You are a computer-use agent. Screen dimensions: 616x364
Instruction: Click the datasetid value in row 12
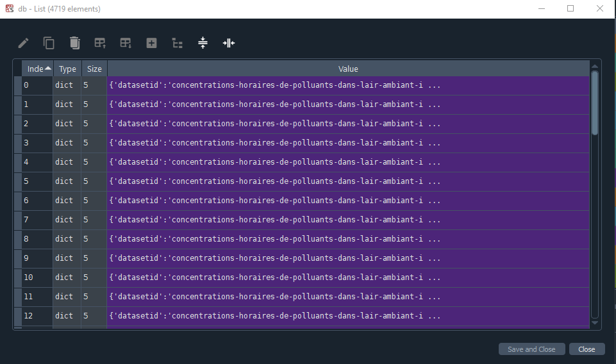point(348,316)
